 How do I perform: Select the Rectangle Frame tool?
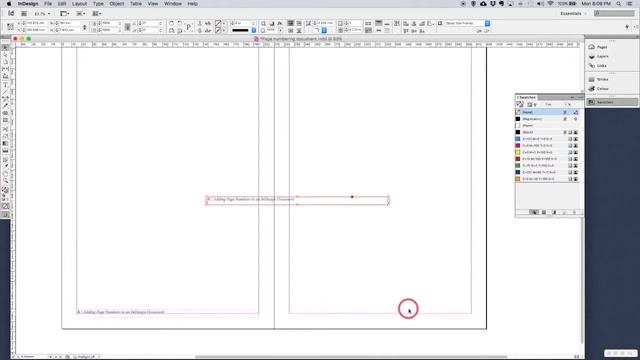tap(5, 113)
